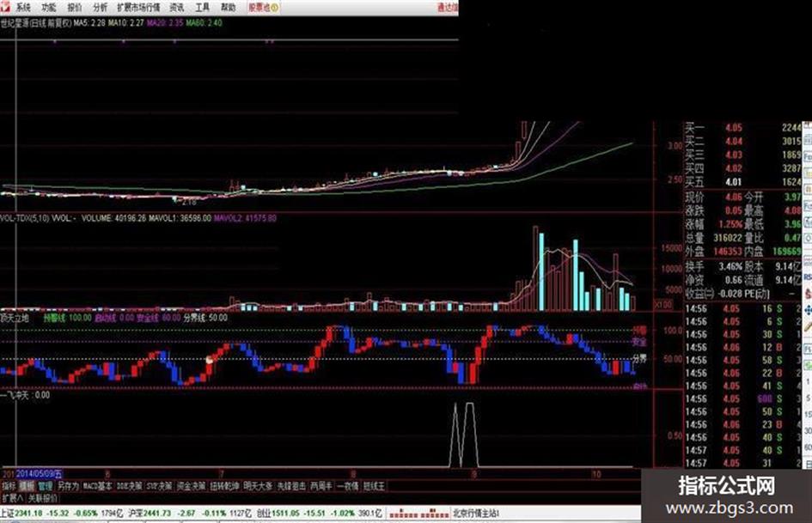Click the 一飞冲天 signal spike in bottom panel
Image resolution: width=812 pixels, height=523 pixels.
[464, 435]
